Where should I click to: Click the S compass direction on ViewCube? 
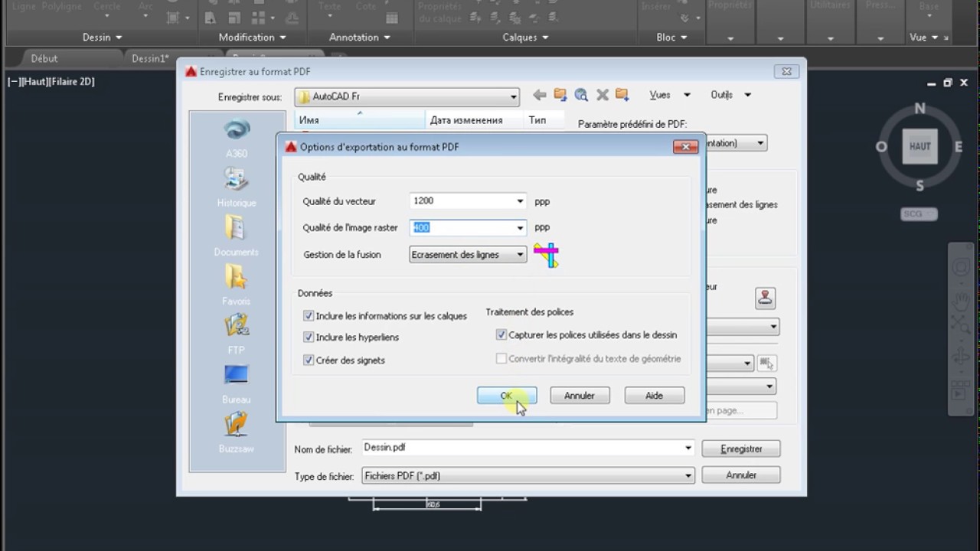pos(920,185)
